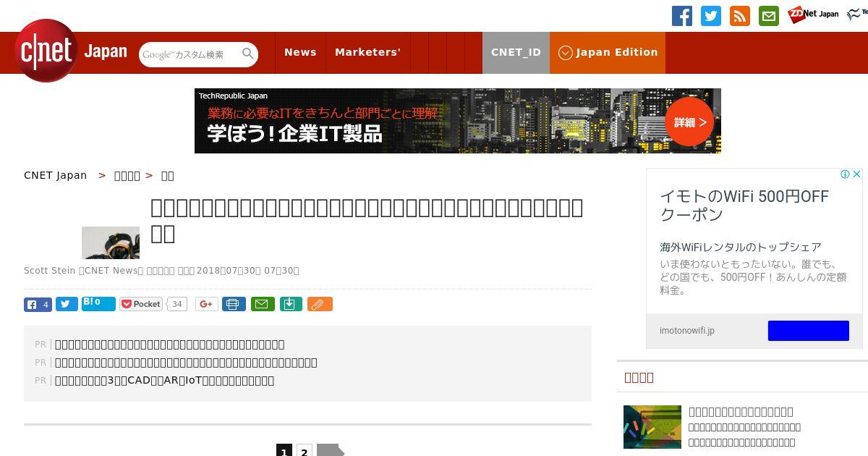Open the News menu
This screenshot has width=868, height=456.
point(300,52)
